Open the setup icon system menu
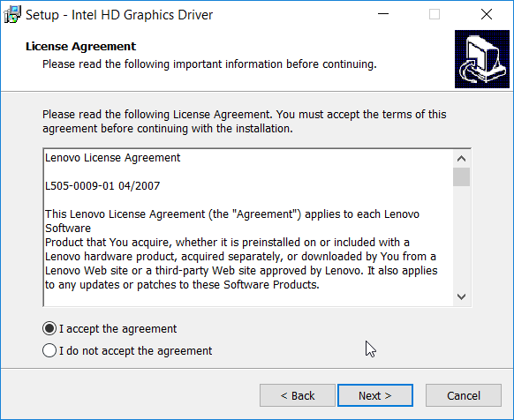Image resolution: width=514 pixels, height=420 pixels. pos(12,15)
